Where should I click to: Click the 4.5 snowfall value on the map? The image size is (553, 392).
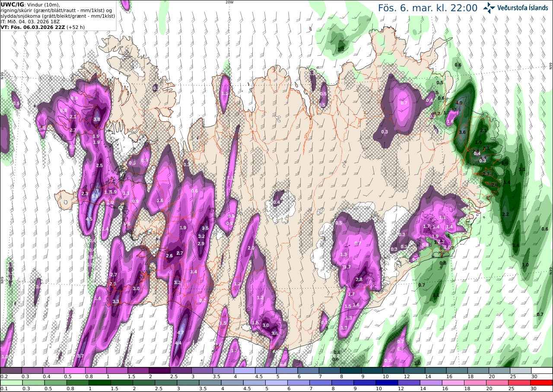(89, 219)
